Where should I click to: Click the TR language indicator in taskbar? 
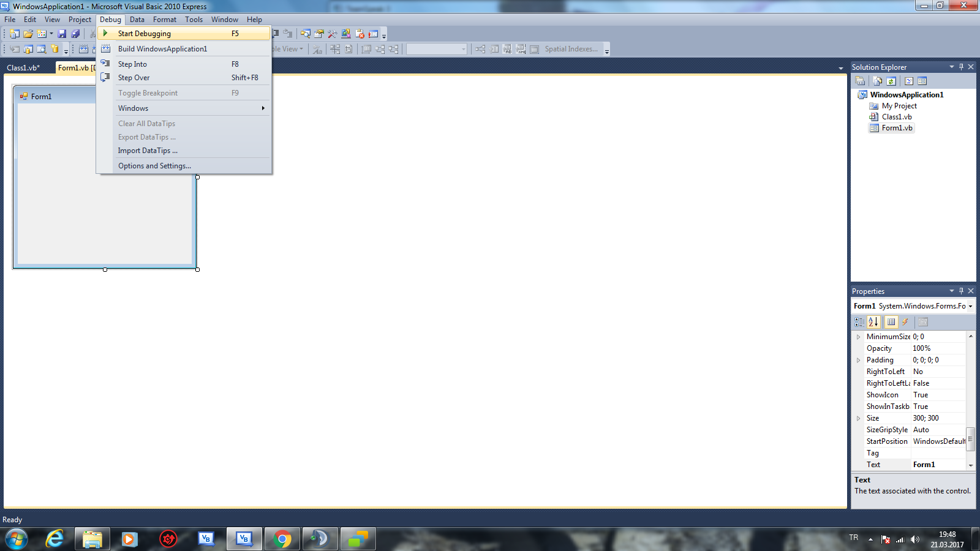[854, 538]
